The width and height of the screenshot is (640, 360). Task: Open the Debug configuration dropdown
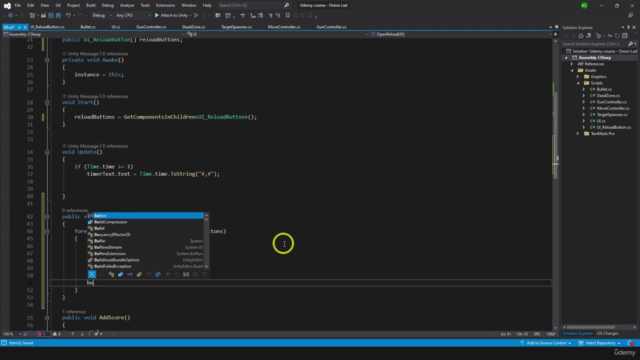101,16
